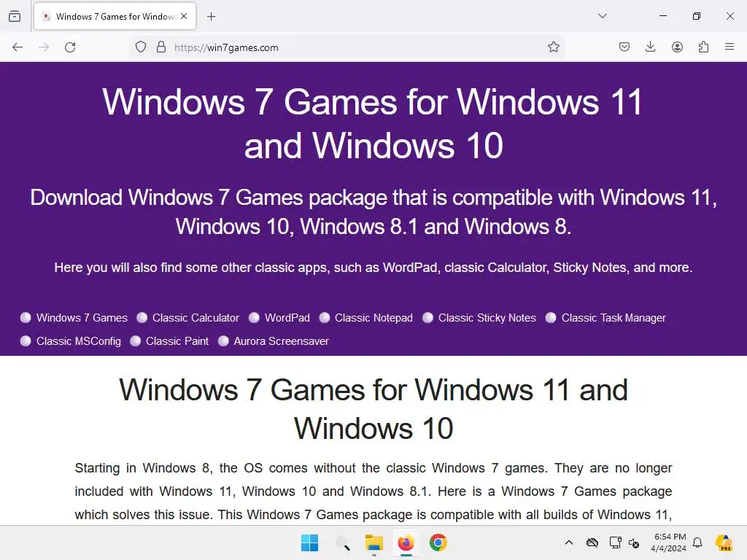Show hidden system tray icons

click(x=569, y=542)
